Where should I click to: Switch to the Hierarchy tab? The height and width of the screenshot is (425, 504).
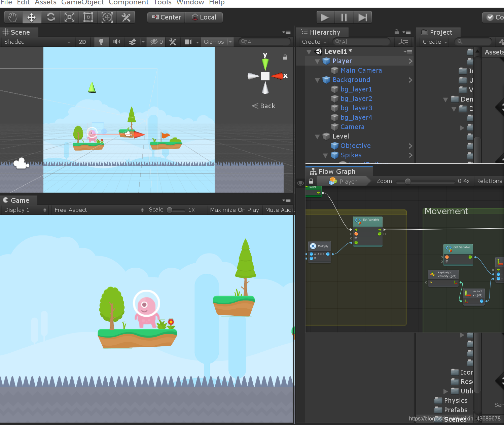tap(322, 32)
